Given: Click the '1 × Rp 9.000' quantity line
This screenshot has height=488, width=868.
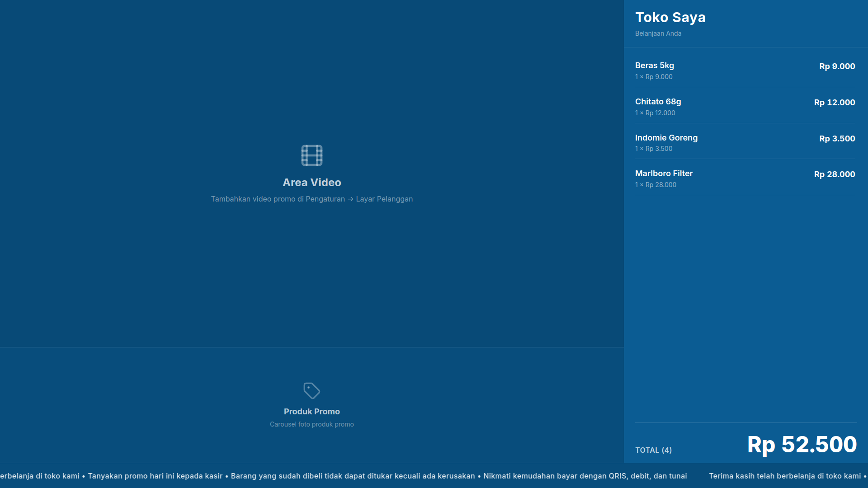Looking at the screenshot, I should tap(654, 77).
